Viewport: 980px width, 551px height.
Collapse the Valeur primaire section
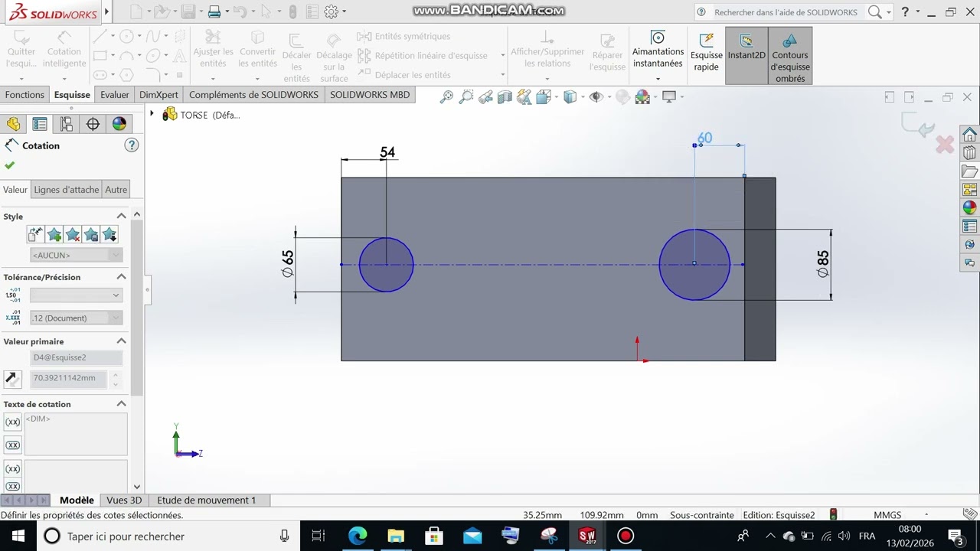[x=121, y=341]
